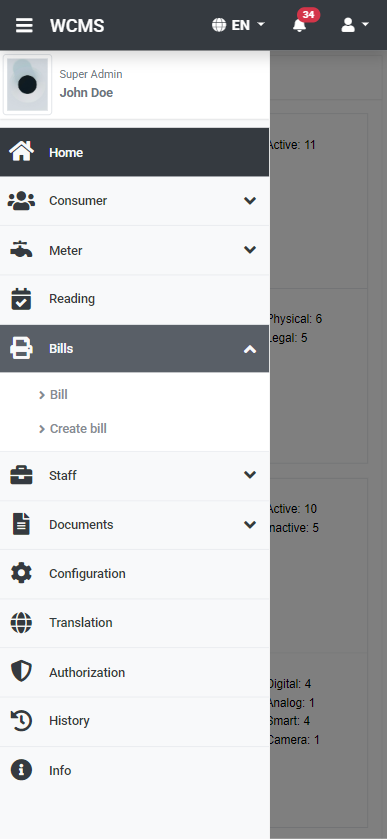Screen dimensions: 387x839
Task: Click the John Doe name text
Action: (x=86, y=93)
